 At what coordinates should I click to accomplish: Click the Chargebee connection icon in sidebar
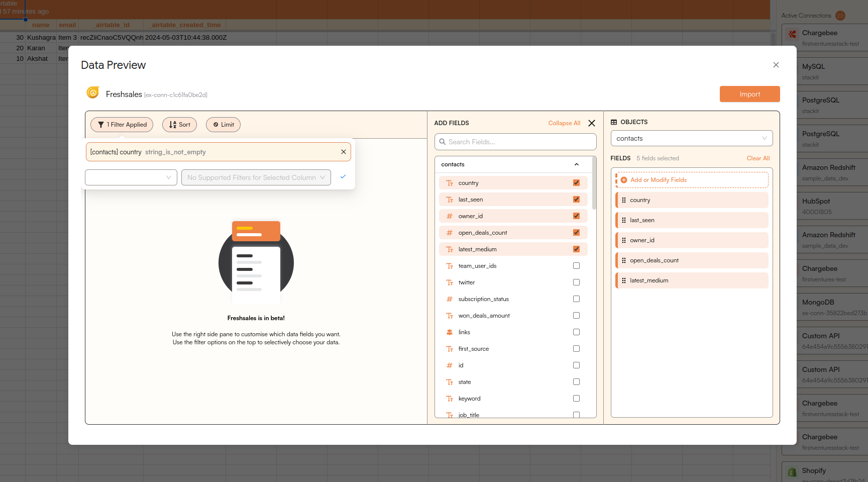coord(792,34)
